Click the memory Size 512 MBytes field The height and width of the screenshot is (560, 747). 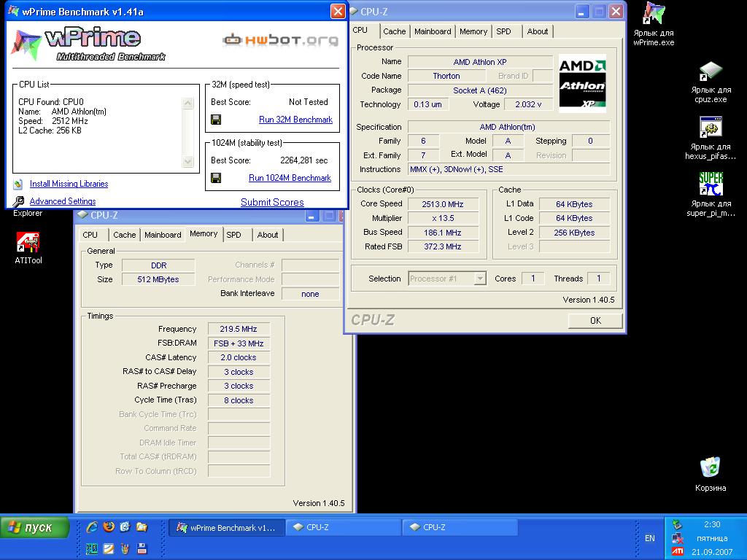coord(158,279)
